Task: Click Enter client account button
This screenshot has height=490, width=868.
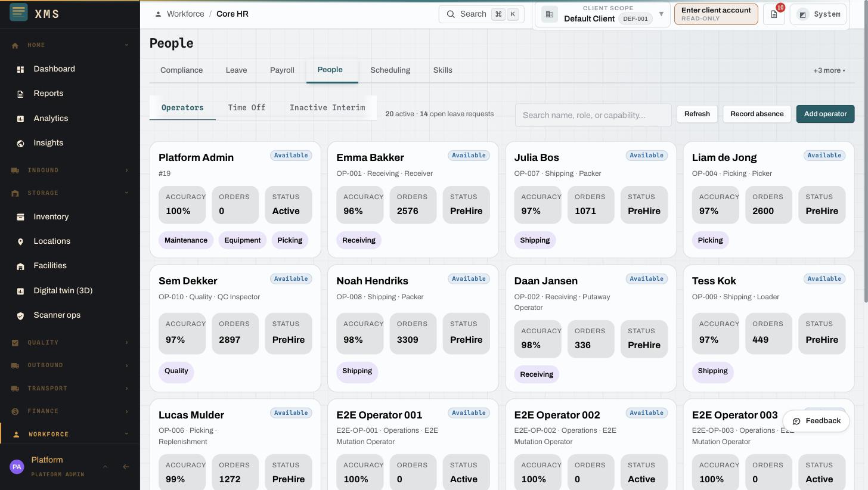Action: (716, 14)
